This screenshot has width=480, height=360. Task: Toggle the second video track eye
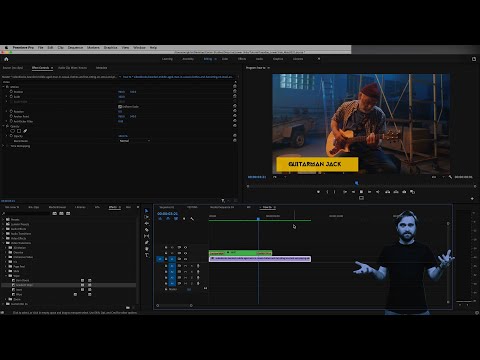(x=185, y=253)
